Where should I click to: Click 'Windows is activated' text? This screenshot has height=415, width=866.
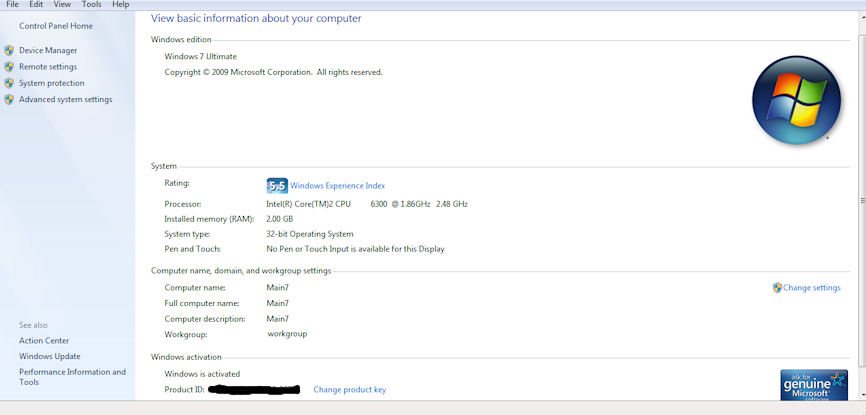point(202,374)
